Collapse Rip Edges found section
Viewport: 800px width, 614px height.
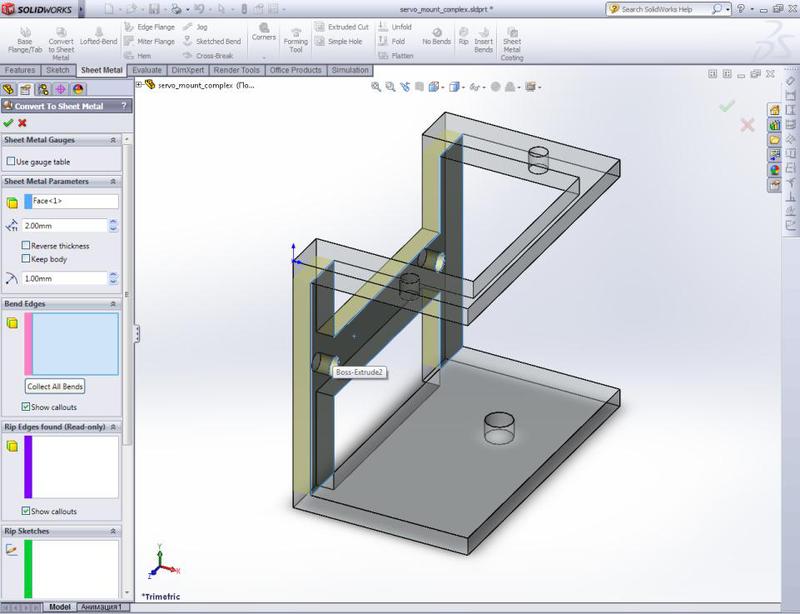(x=113, y=427)
